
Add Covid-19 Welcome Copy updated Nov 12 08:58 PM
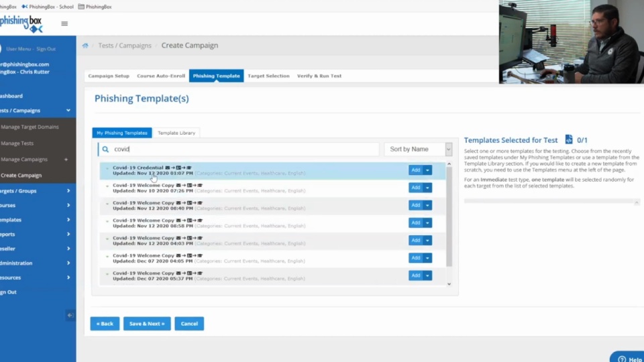point(416,223)
